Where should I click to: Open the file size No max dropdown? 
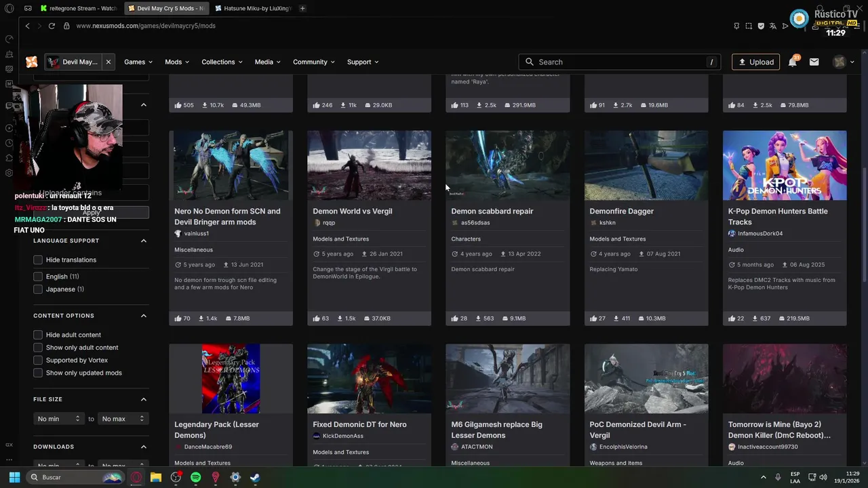click(x=123, y=419)
